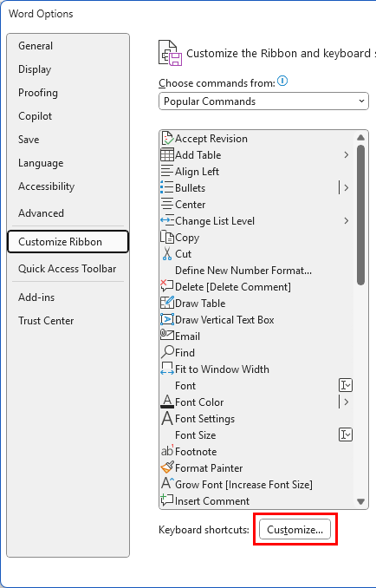Go to the Trust Center section
The image size is (376, 588).
pos(46,321)
